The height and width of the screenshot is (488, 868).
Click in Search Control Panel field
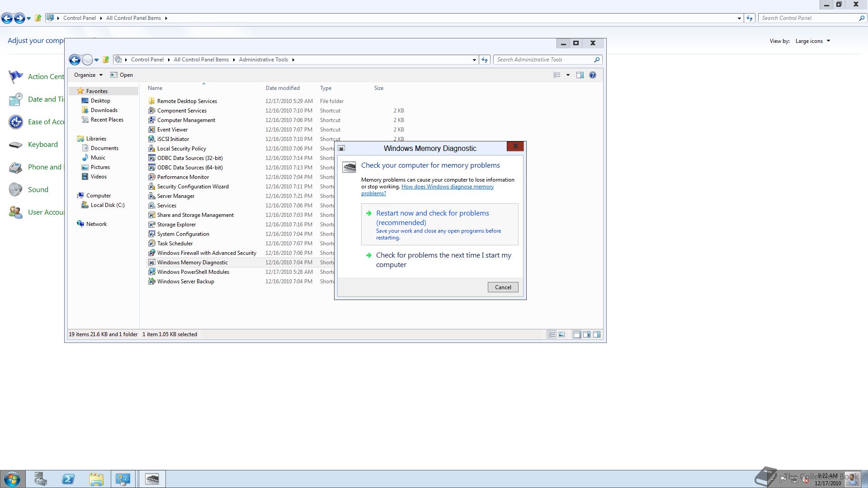pos(808,18)
